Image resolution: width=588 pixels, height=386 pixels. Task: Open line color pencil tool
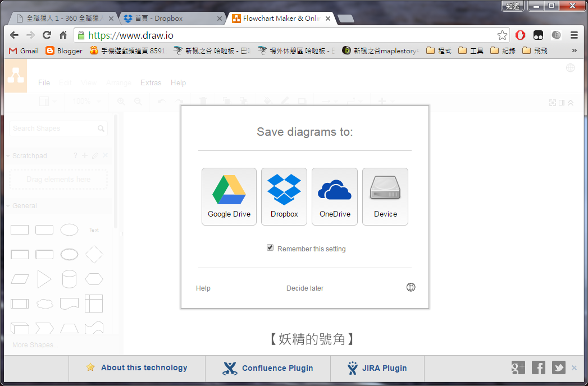285,102
